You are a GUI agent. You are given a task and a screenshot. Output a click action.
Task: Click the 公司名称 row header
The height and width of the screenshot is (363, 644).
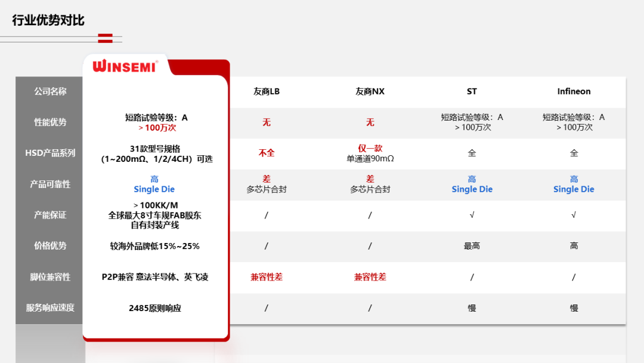pyautogui.click(x=50, y=91)
